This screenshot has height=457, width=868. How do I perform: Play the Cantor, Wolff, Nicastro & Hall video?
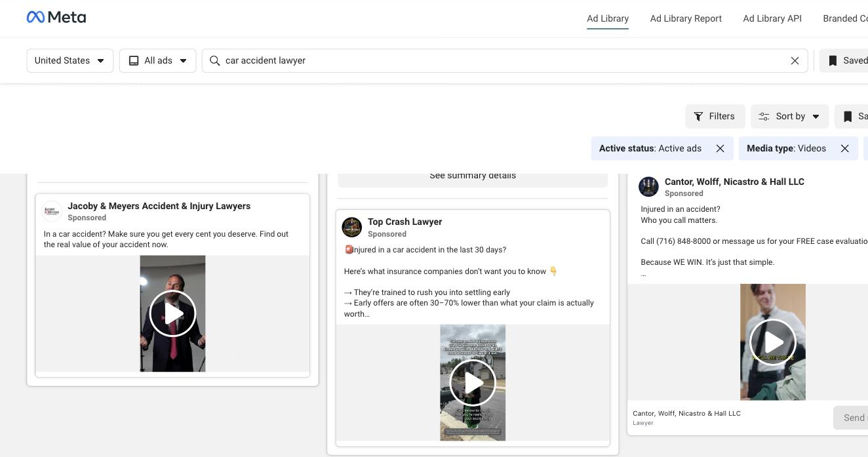coord(773,342)
